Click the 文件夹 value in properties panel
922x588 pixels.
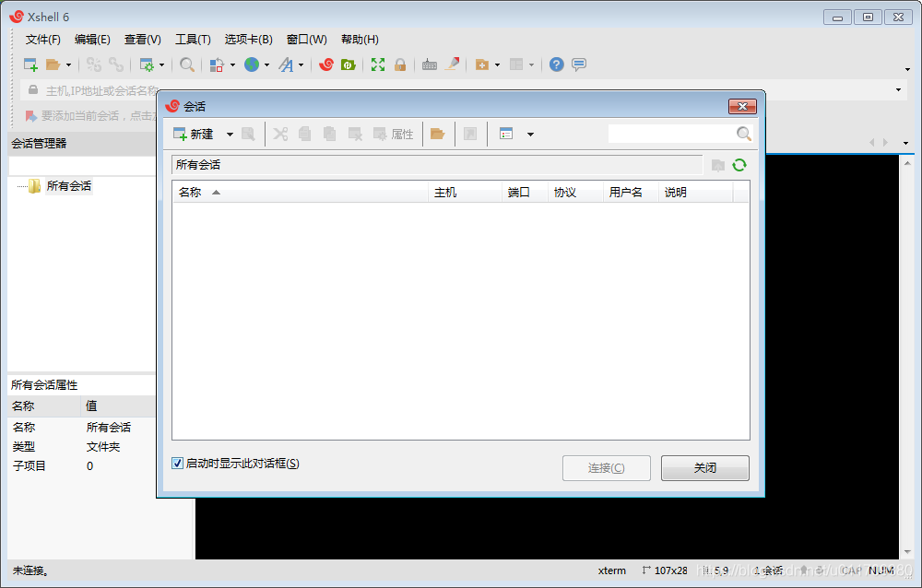pyautogui.click(x=103, y=447)
